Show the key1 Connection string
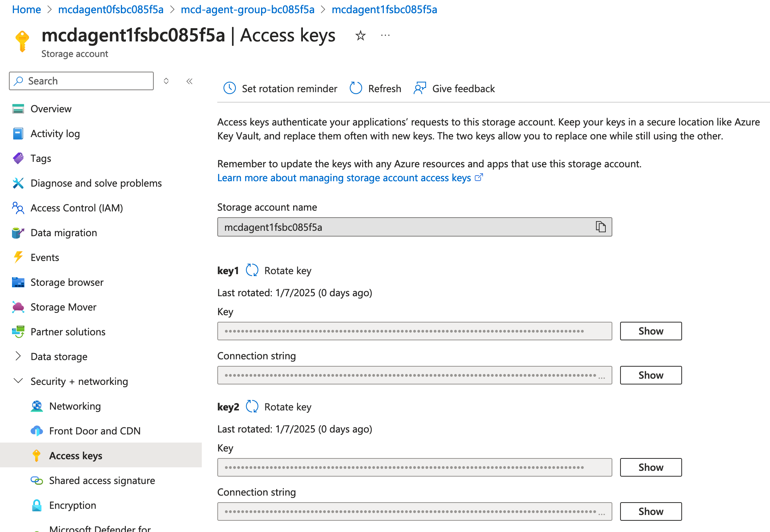Image resolution: width=770 pixels, height=532 pixels. (651, 375)
